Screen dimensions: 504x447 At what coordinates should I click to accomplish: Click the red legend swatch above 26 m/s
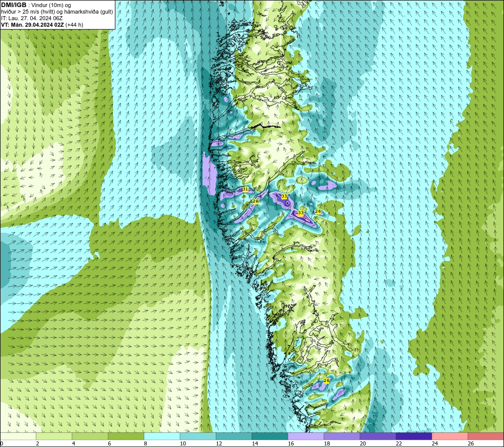[486, 436]
